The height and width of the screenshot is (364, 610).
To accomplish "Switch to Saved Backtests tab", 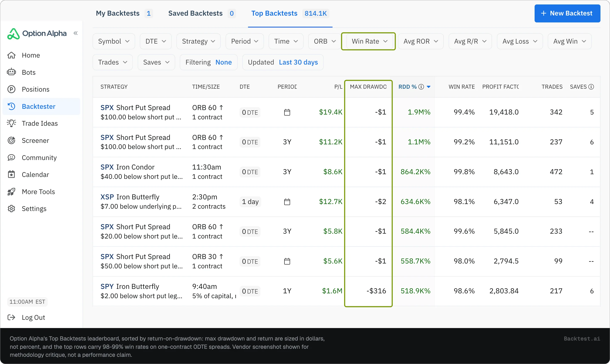I will click(202, 13).
